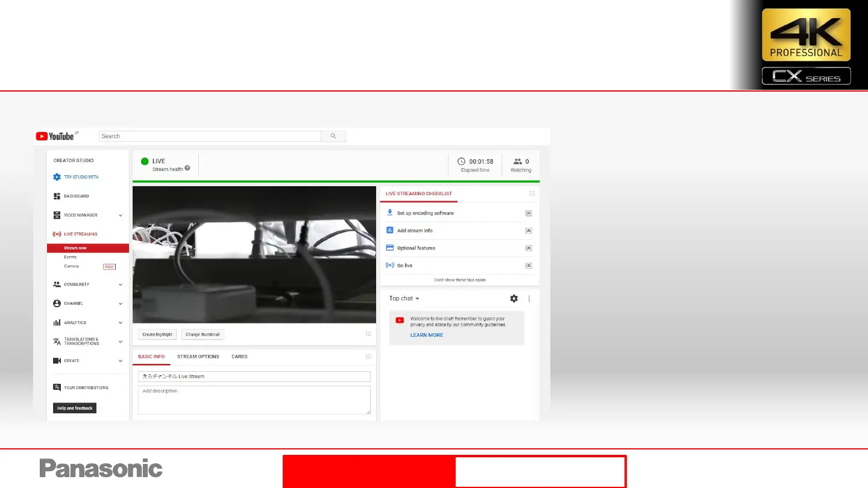The height and width of the screenshot is (488, 868).
Task: Click the Stream health help icon
Action: click(x=187, y=169)
